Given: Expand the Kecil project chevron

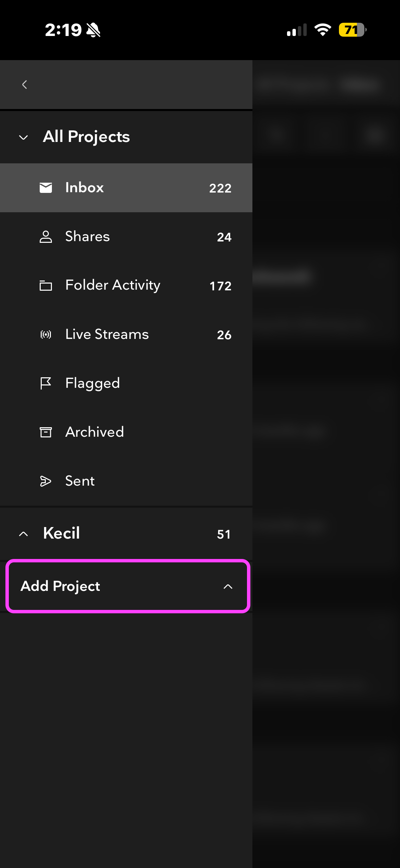Looking at the screenshot, I should (x=23, y=534).
